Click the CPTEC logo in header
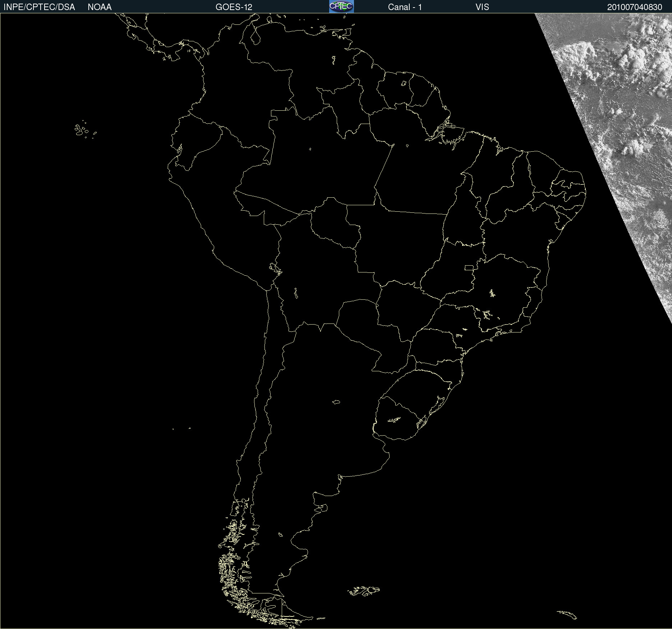Image resolution: width=672 pixels, height=629 pixels. pos(341,6)
